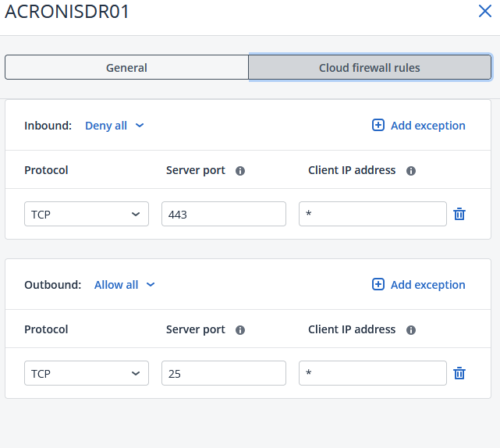Show info for Outbound Server port
The width and height of the screenshot is (500, 448).
point(240,330)
